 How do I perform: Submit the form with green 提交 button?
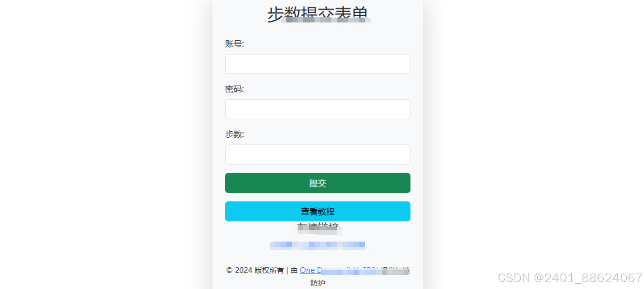tap(318, 183)
